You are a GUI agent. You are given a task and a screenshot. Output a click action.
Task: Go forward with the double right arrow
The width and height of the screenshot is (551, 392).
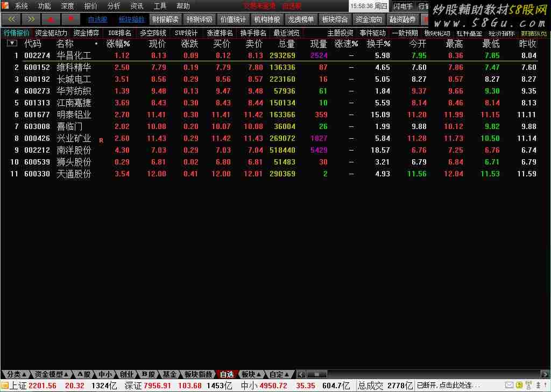pos(31,19)
